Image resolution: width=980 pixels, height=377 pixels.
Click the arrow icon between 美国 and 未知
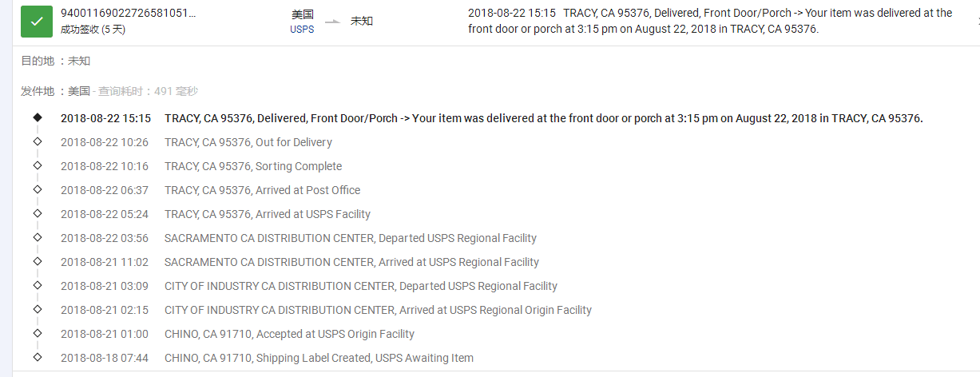(x=333, y=22)
